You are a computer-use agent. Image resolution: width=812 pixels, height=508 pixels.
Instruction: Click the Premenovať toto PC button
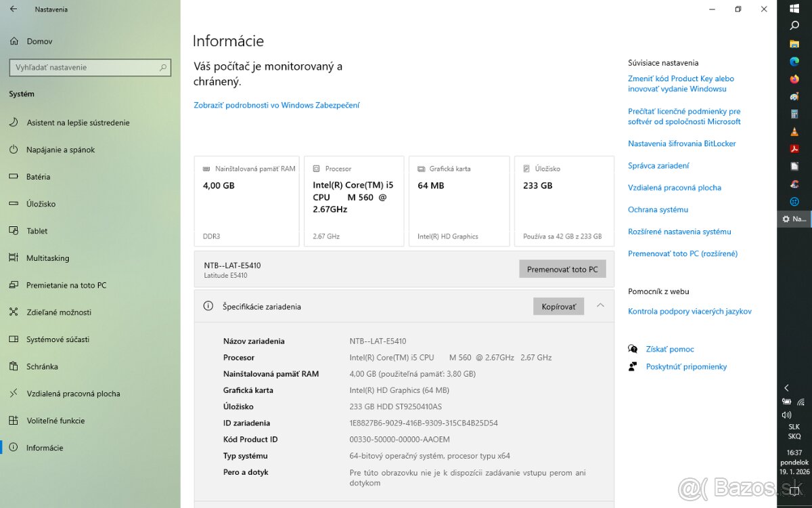pyautogui.click(x=562, y=269)
